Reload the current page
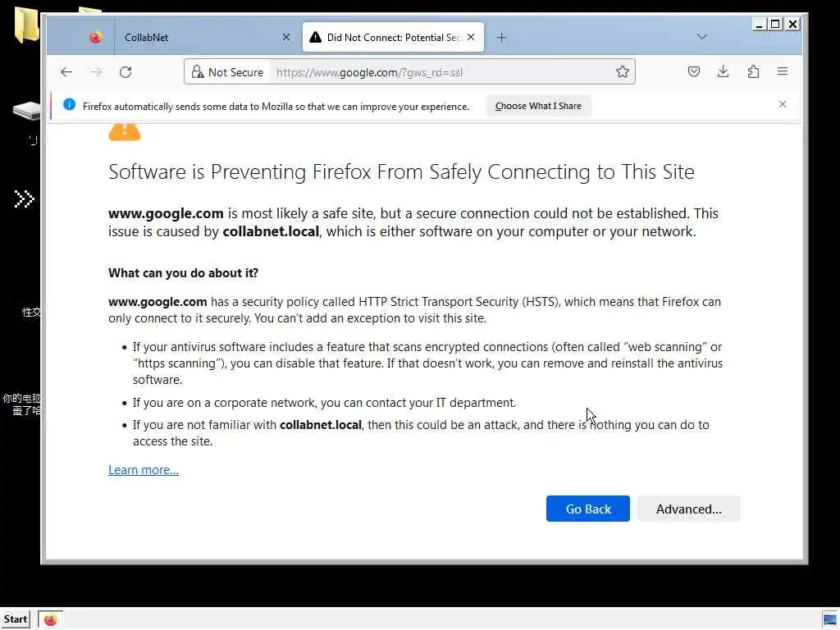This screenshot has width=840, height=630. click(126, 72)
